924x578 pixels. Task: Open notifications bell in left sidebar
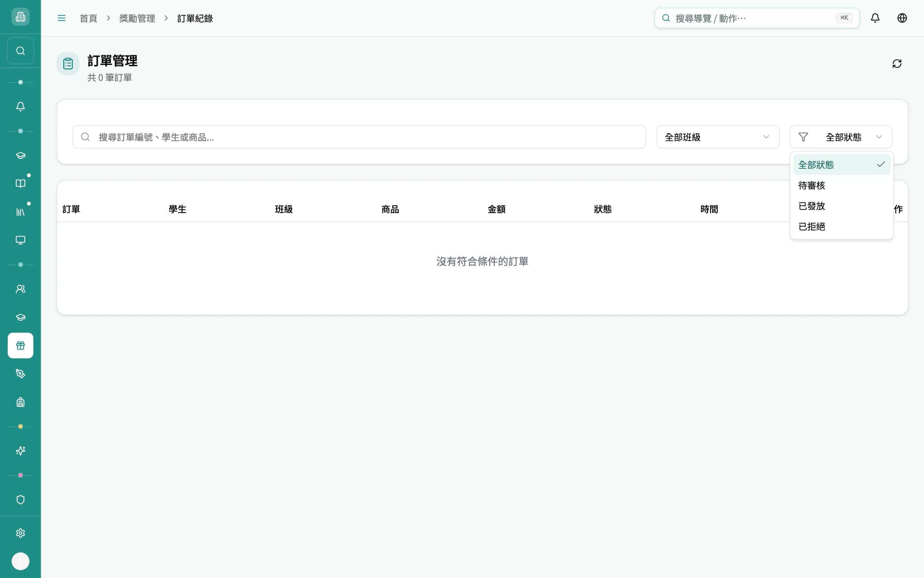[20, 106]
